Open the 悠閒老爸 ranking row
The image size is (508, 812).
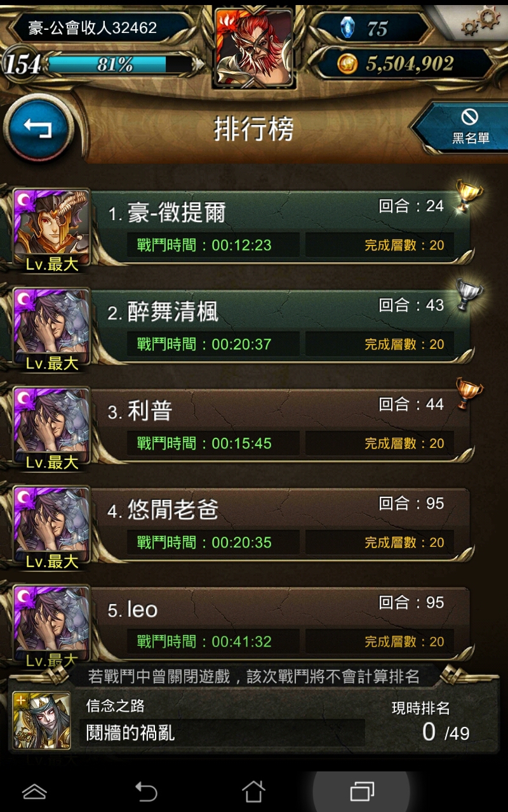[x=241, y=525]
